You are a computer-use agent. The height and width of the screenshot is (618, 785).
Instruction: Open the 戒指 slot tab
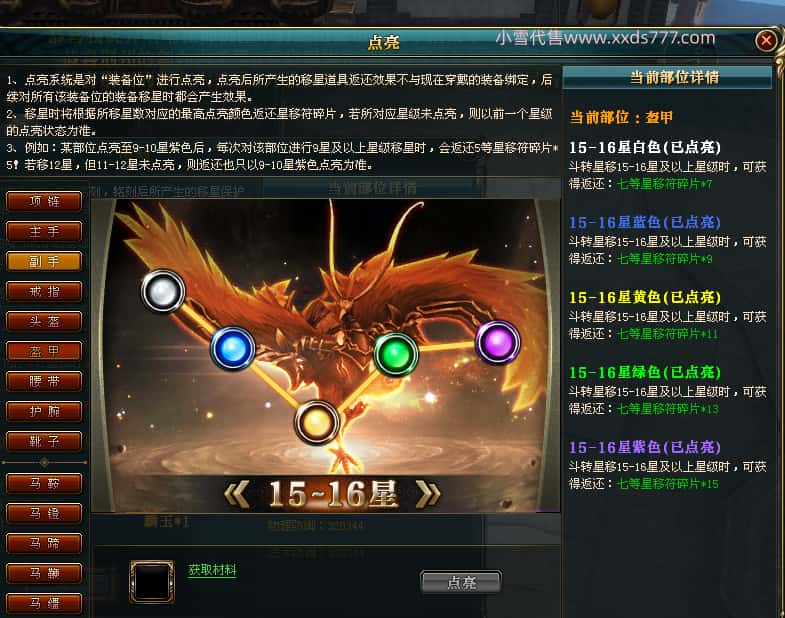pyautogui.click(x=44, y=291)
